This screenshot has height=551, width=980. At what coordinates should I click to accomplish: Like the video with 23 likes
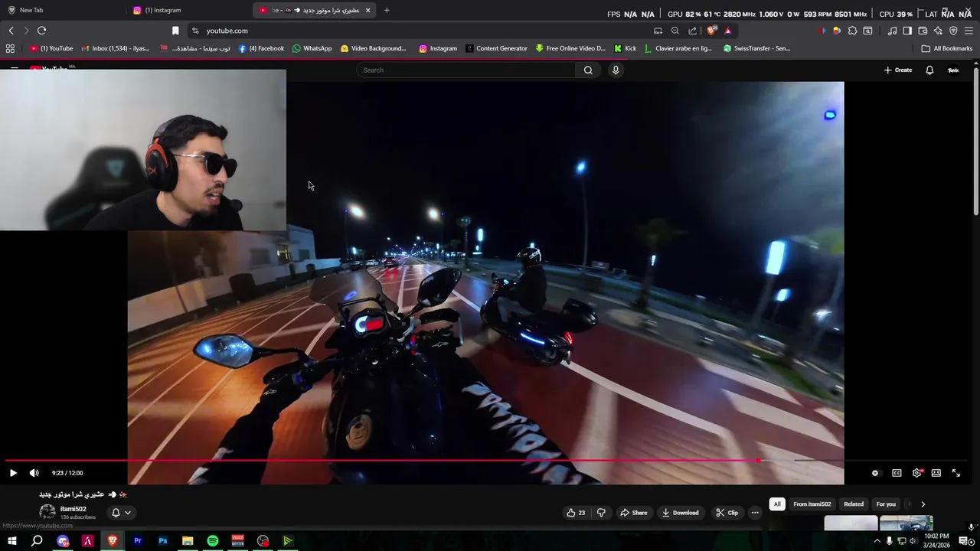pos(576,513)
